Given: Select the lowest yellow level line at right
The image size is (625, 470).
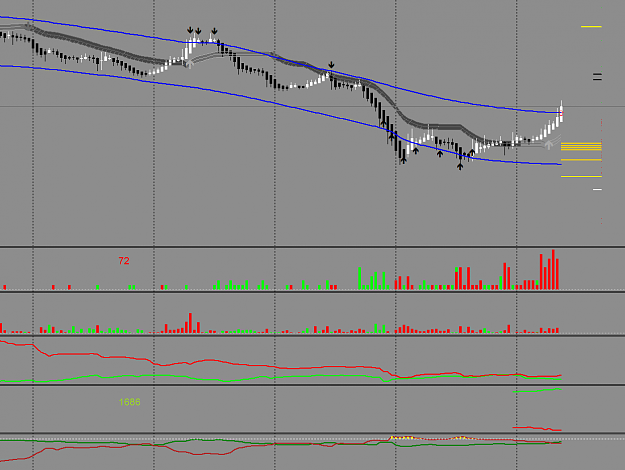Looking at the screenshot, I should [x=581, y=176].
